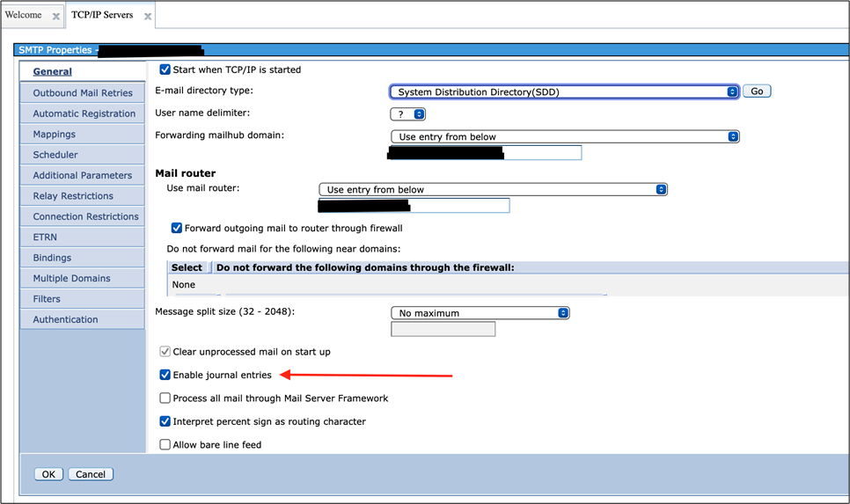This screenshot has height=504, width=850.
Task: Close the TCP/IP Servers tab
Action: tap(147, 17)
